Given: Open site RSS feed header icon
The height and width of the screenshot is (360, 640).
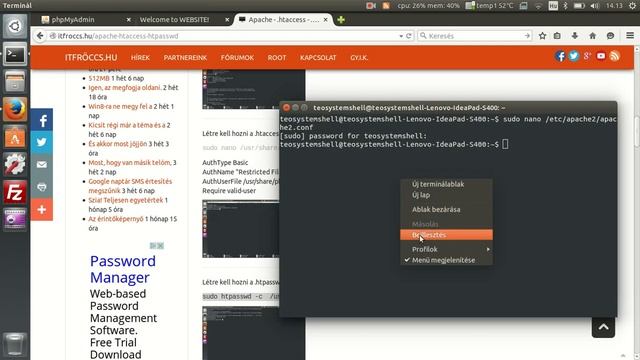Looking at the screenshot, I should (615, 56).
